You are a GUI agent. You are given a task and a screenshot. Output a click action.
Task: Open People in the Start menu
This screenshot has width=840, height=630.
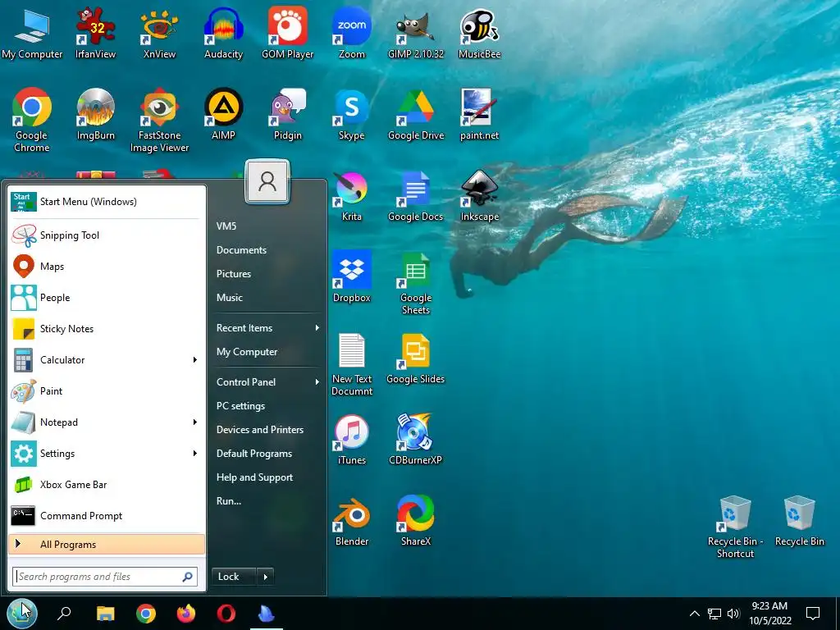point(107,297)
